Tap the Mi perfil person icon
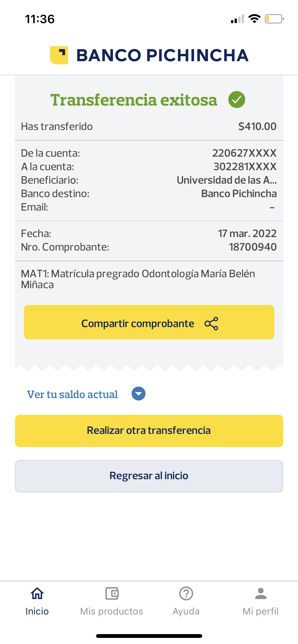The width and height of the screenshot is (298, 644). click(x=261, y=594)
